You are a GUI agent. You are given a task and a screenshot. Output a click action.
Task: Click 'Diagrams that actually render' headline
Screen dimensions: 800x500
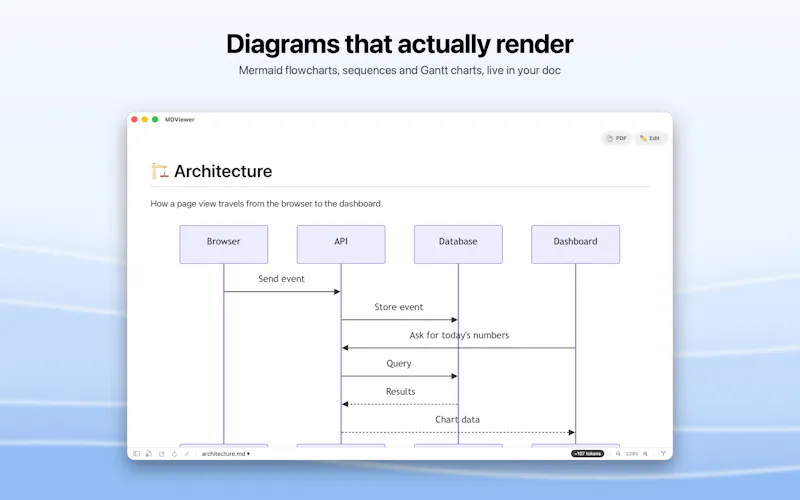point(399,44)
